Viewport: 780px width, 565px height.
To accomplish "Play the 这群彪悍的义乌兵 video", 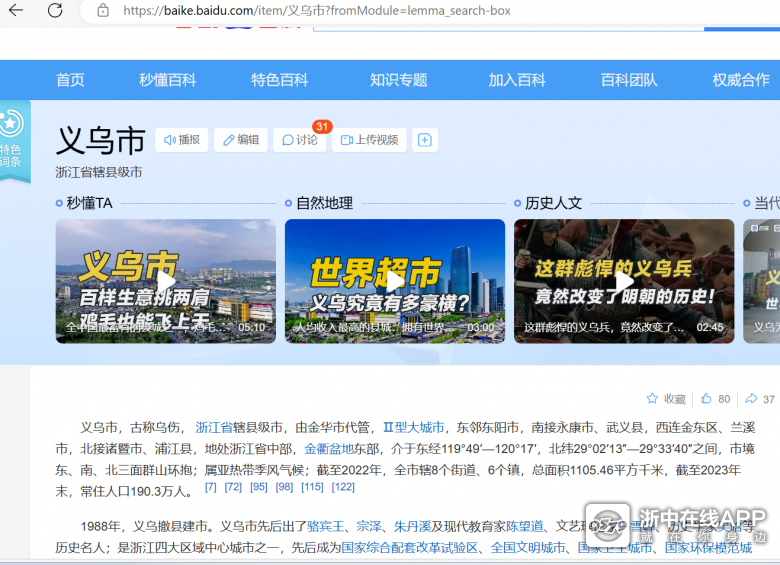I will (x=624, y=281).
